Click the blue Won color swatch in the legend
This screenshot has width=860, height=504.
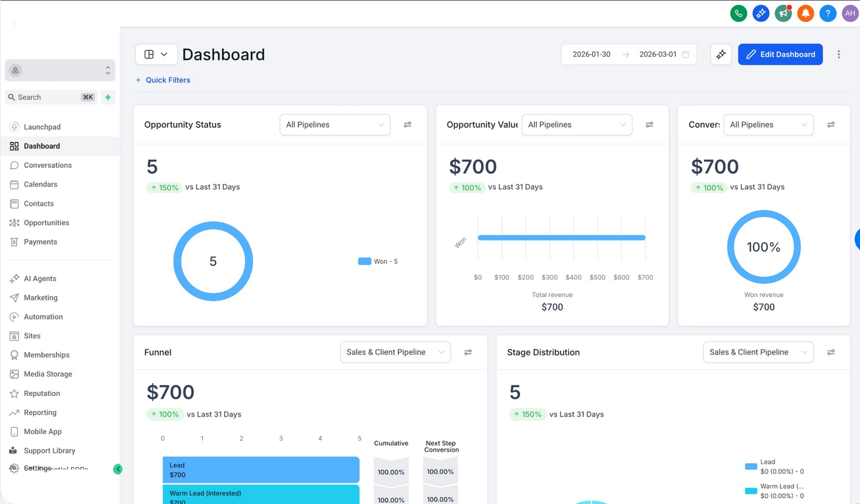point(364,261)
